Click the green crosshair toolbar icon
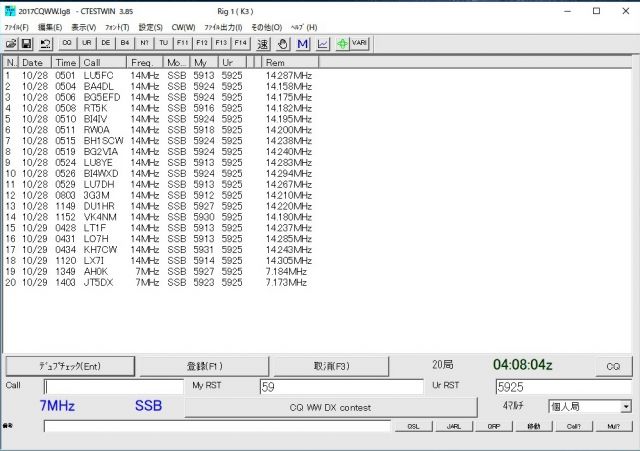 coord(342,44)
